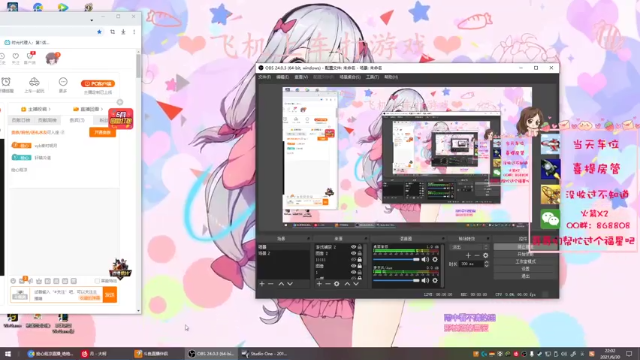640x360 pixels.
Task: Move scene up in OBS Scenes dock
Action: point(281,284)
